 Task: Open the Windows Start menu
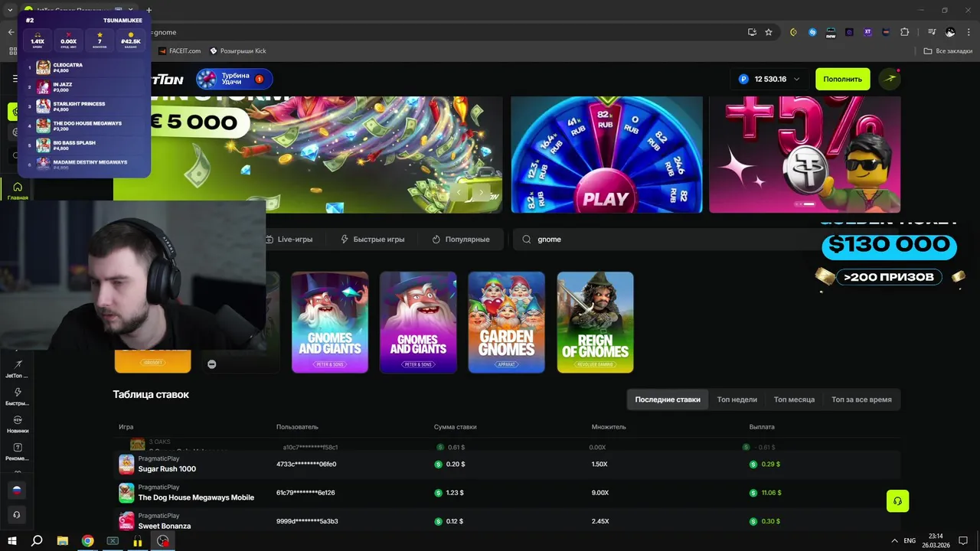[11, 540]
